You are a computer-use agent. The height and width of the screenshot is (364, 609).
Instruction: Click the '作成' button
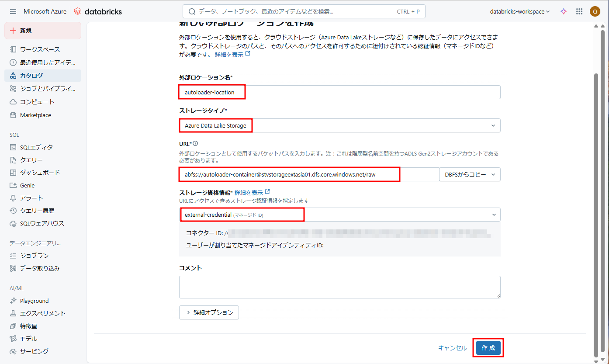[x=488, y=348]
